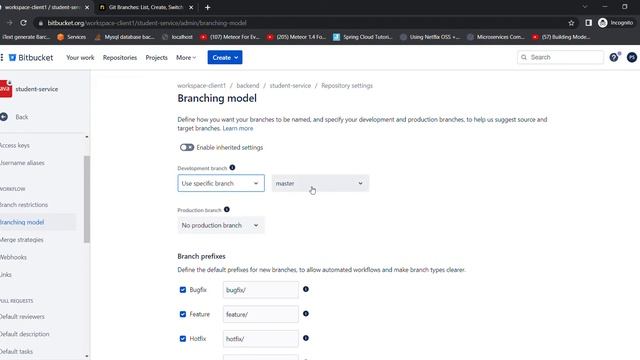Open Default description in sidebar
This screenshot has width=640, height=360.
pyautogui.click(x=24, y=334)
